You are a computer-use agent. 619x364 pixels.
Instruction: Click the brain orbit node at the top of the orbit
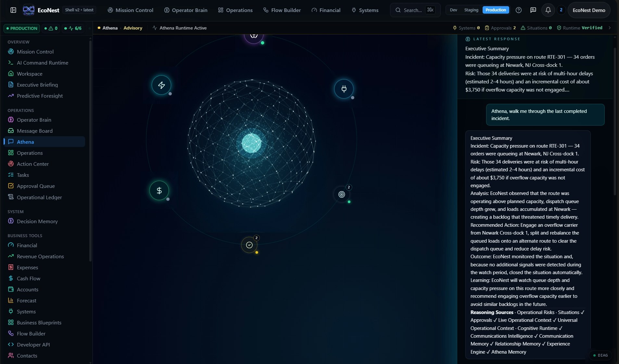click(254, 36)
